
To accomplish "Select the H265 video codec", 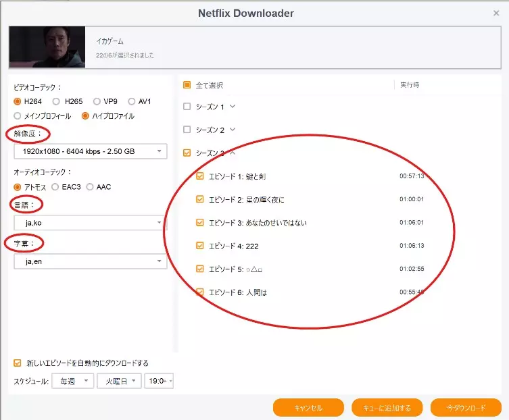I will 56,101.
